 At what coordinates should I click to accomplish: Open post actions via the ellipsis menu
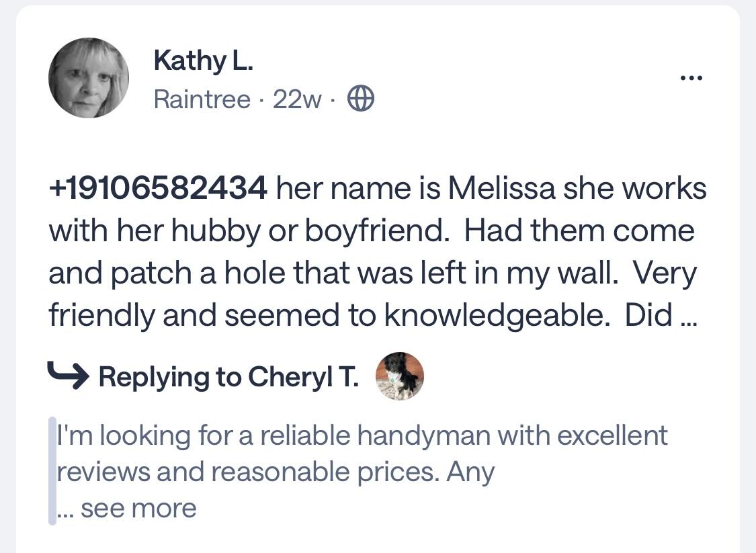pos(691,77)
